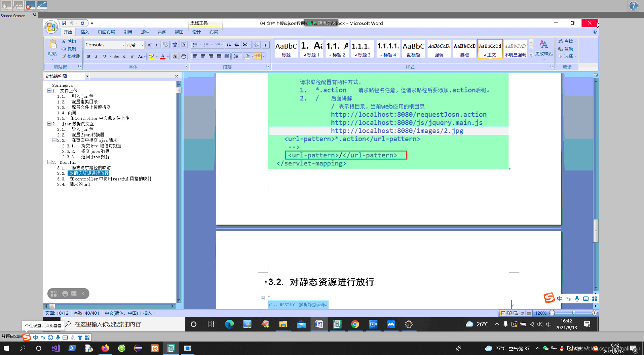Click the Undo arrow icon
This screenshot has height=355, width=644.
72,23
